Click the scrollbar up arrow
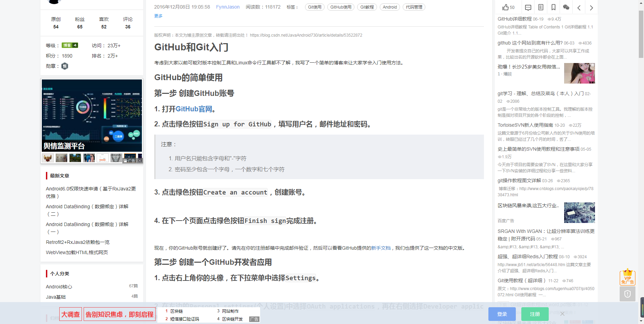The width and height of the screenshot is (644, 324). (641, 3)
